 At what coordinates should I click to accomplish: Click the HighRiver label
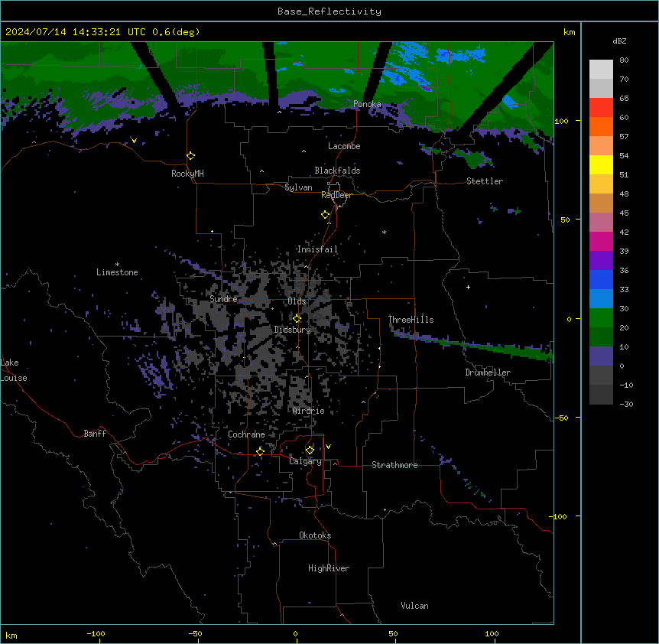pyautogui.click(x=329, y=568)
